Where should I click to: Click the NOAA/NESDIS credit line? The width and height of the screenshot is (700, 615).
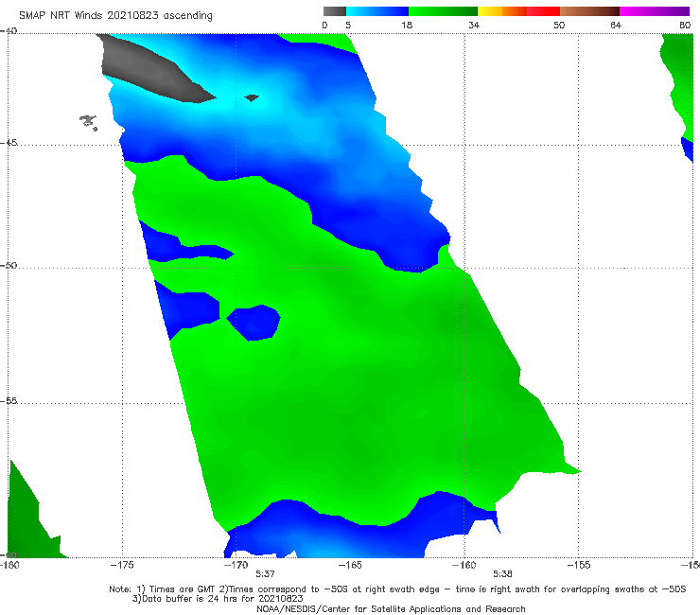tap(391, 608)
